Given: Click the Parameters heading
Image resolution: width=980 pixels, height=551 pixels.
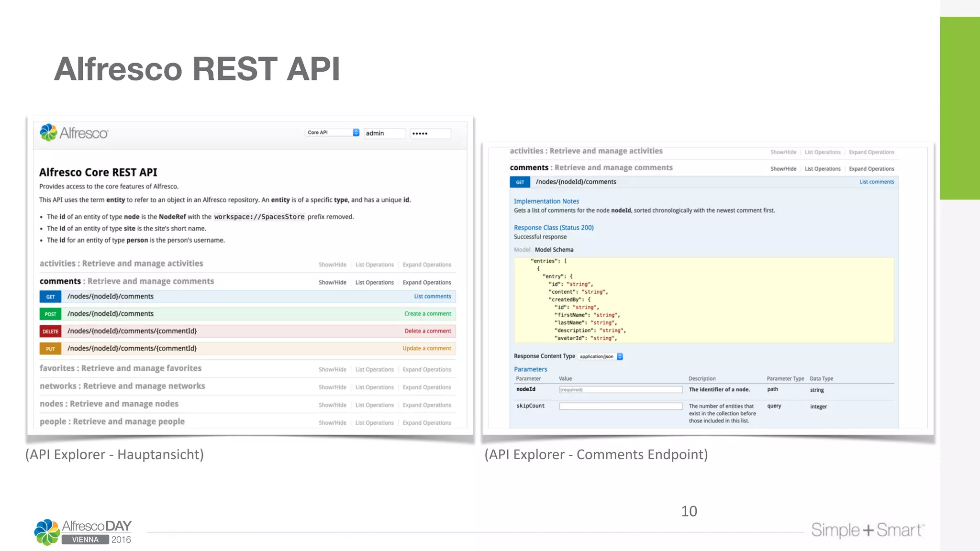Looking at the screenshot, I should click(530, 369).
